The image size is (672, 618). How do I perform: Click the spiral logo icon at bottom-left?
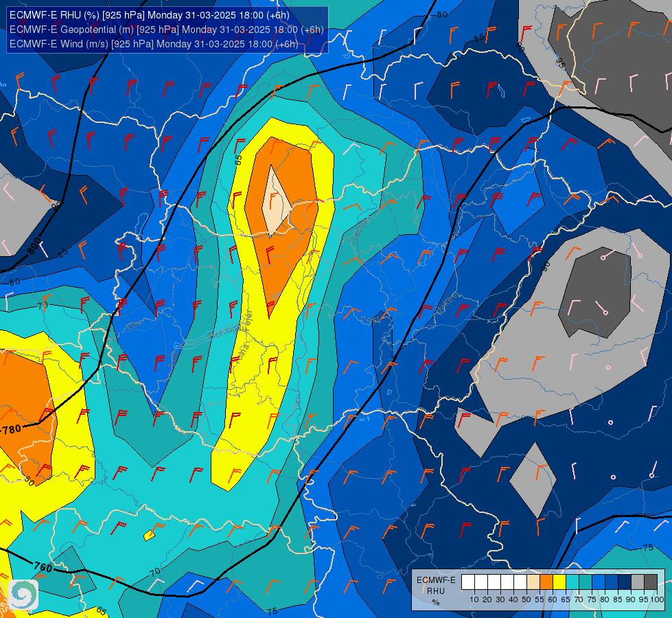[23, 595]
